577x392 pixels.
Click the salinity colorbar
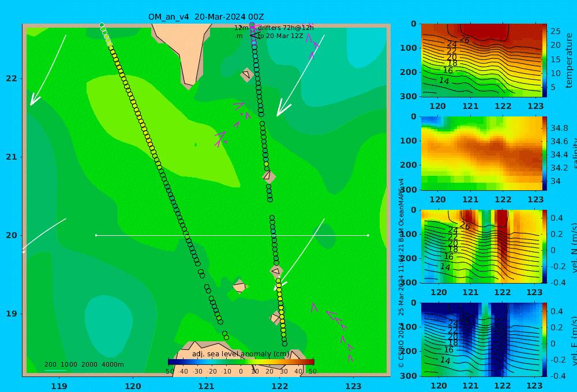pos(545,153)
